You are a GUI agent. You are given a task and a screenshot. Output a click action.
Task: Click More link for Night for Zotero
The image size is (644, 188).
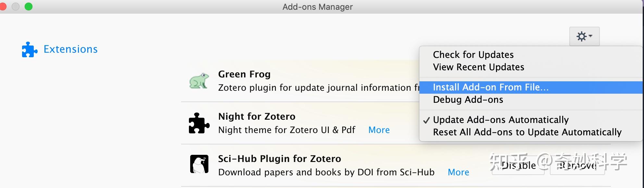pyautogui.click(x=379, y=130)
